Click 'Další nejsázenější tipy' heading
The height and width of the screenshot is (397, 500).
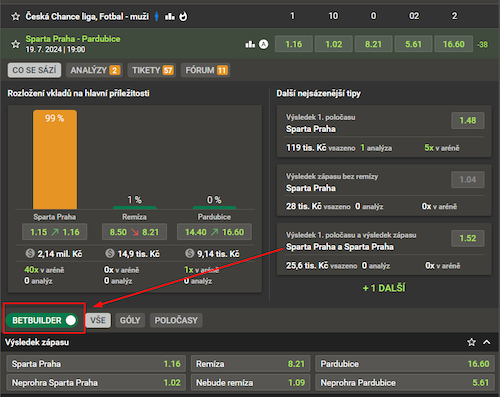pos(318,93)
